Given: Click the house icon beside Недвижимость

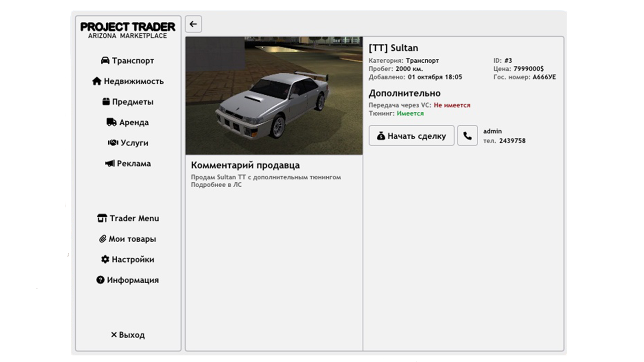Looking at the screenshot, I should pos(97,81).
